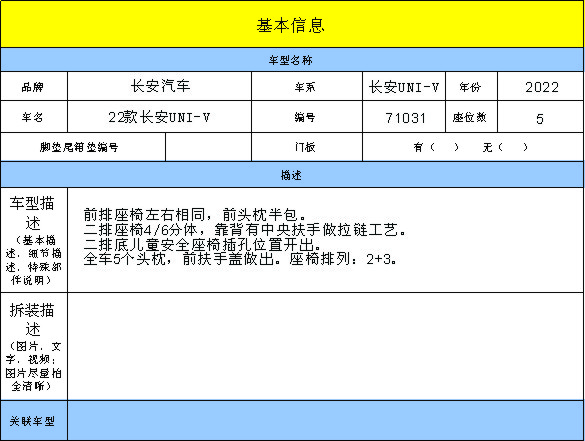The image size is (585, 441).
Task: Click the 关联车型 label cell
Action: [34, 420]
